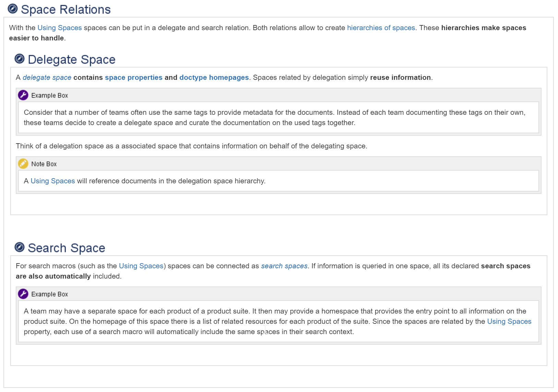Select the "Space Relations" page title
The width and height of the screenshot is (558, 392).
(65, 9)
